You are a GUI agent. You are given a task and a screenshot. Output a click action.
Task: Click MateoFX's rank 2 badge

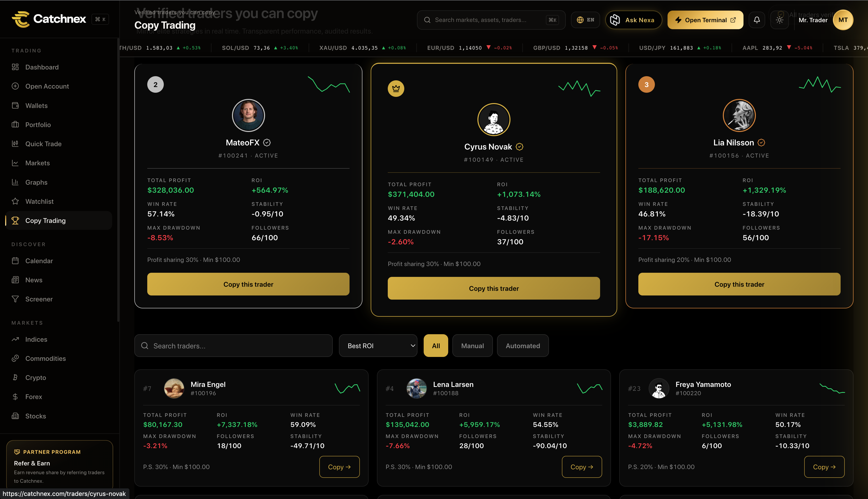[155, 84]
